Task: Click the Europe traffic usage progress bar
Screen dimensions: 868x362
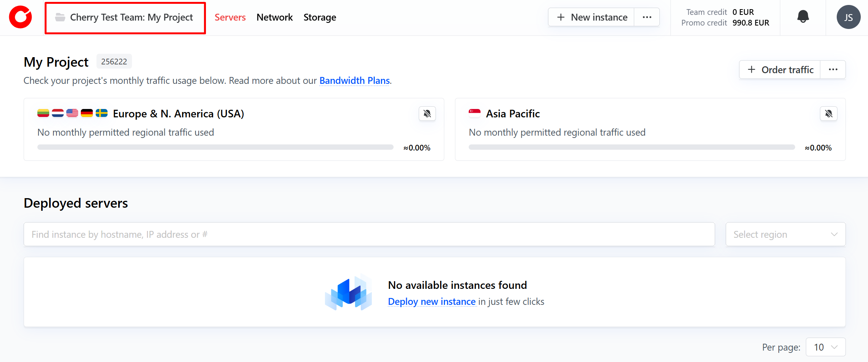Action: pyautogui.click(x=215, y=147)
